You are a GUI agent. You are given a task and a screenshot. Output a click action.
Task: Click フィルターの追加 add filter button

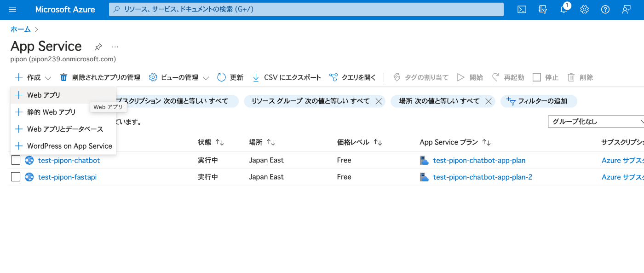pos(539,101)
